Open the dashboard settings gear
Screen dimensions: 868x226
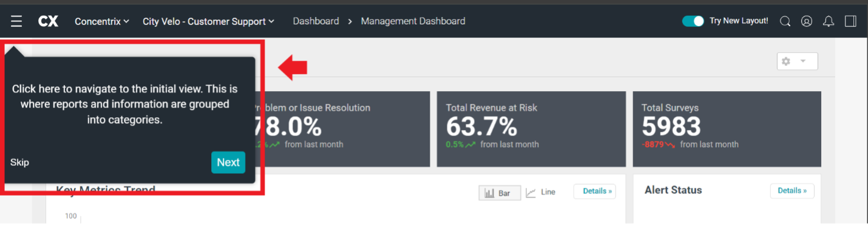pos(787,61)
